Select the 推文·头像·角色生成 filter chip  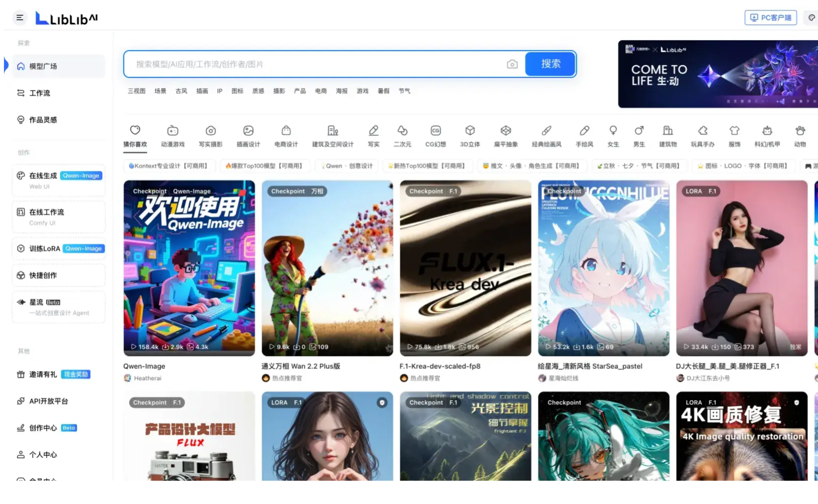point(532,166)
